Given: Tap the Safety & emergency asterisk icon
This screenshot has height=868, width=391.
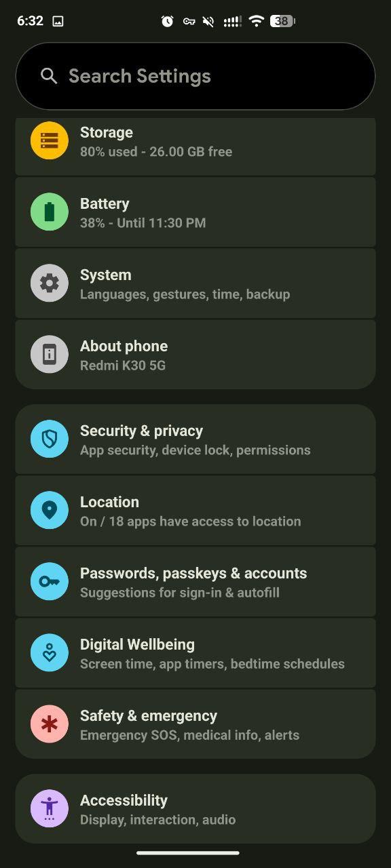Looking at the screenshot, I should point(50,724).
